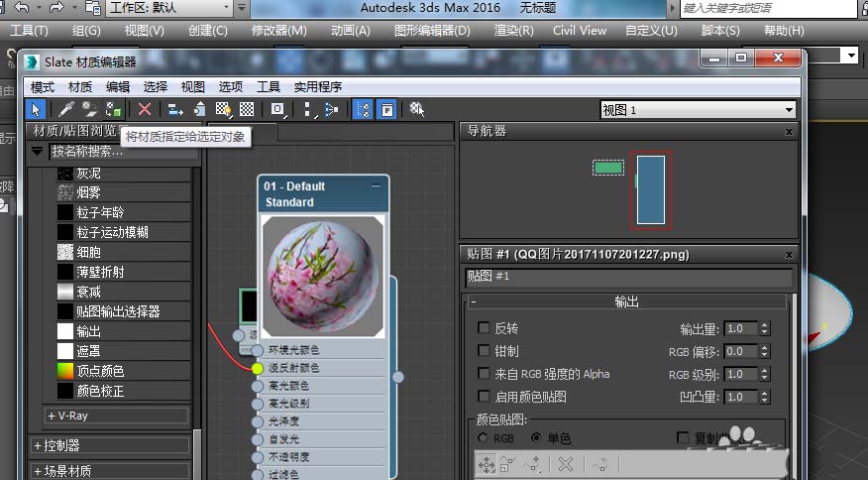Viewport: 868px width, 480px height.
Task: Click Hide Unused Nodeslots icon
Action: tap(199, 110)
